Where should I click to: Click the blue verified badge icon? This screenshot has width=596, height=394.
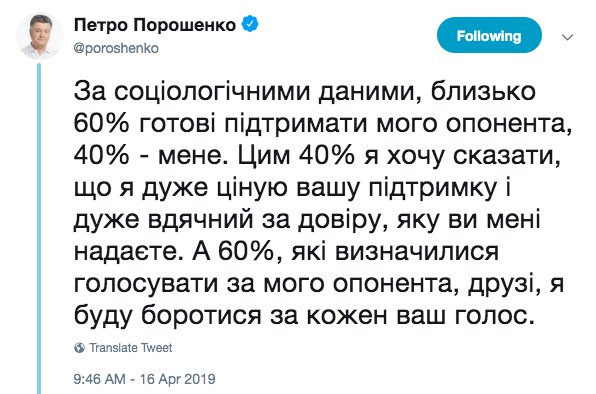click(250, 24)
